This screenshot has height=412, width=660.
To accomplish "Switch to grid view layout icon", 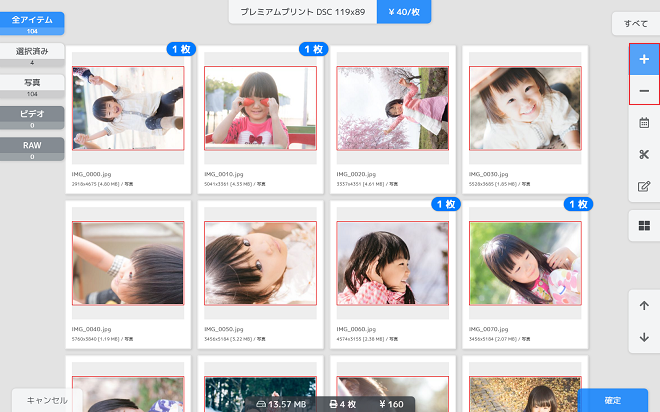I will pyautogui.click(x=643, y=226).
